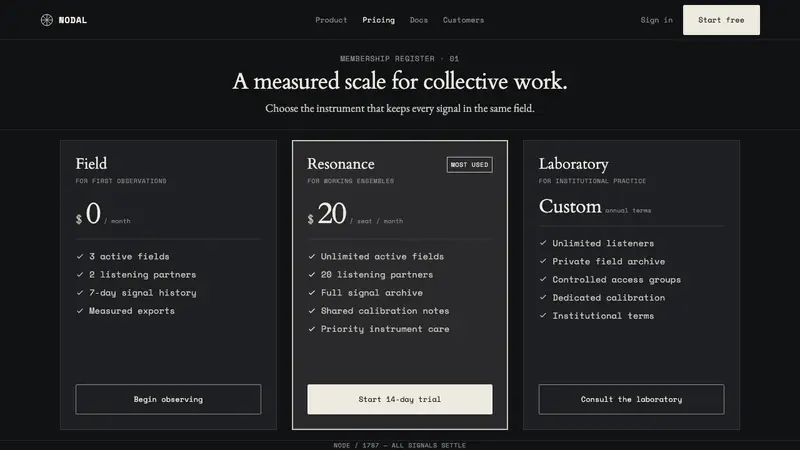
Task: Click the main headline about collective work
Action: tap(399, 81)
